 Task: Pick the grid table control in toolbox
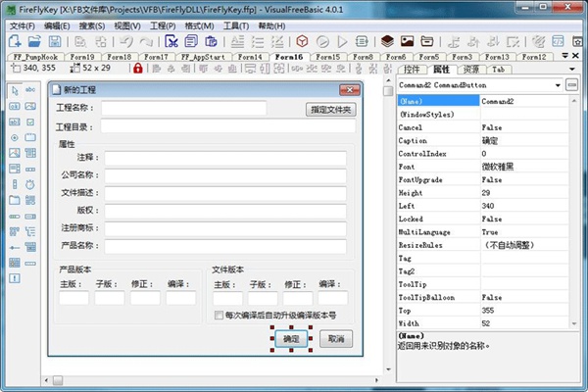click(x=15, y=263)
